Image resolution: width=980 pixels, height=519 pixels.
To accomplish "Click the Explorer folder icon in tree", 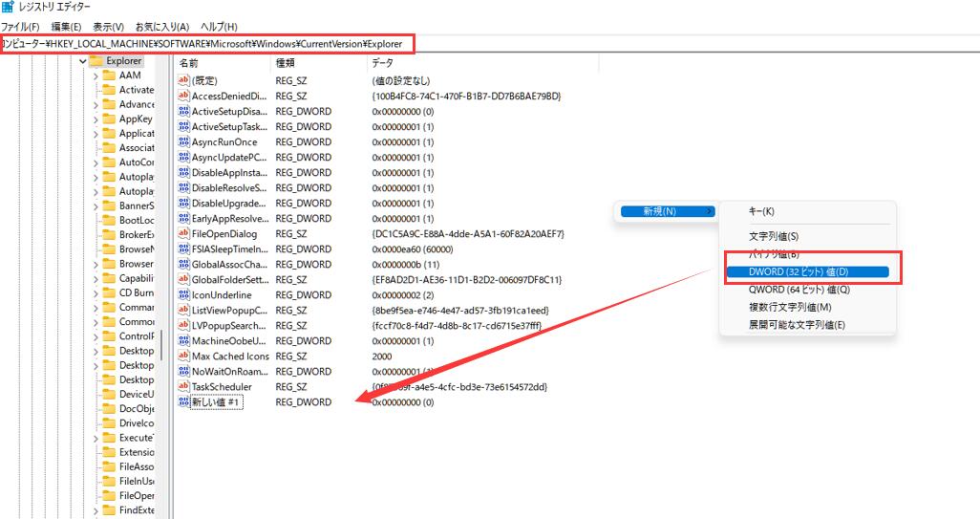I will pyautogui.click(x=96, y=61).
